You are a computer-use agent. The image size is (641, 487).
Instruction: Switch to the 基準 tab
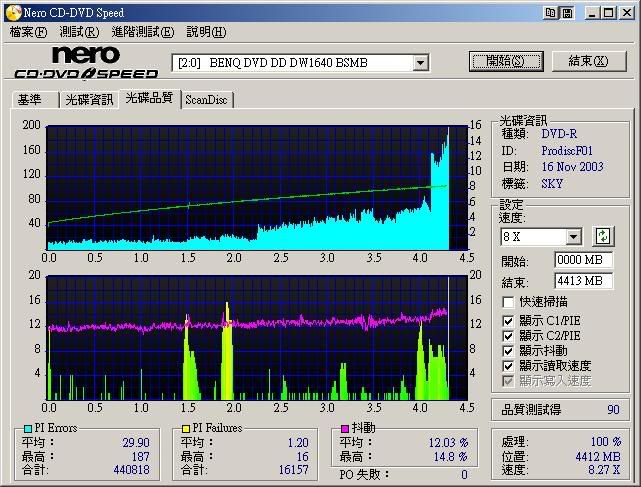point(35,100)
